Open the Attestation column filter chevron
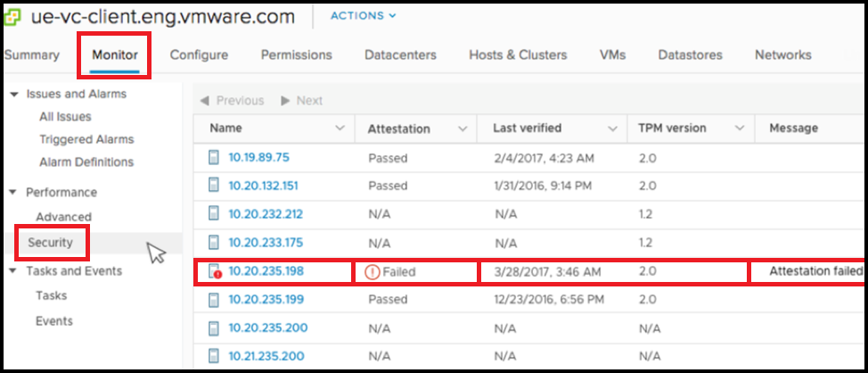Screen dimensions: 868x373 pos(462,128)
